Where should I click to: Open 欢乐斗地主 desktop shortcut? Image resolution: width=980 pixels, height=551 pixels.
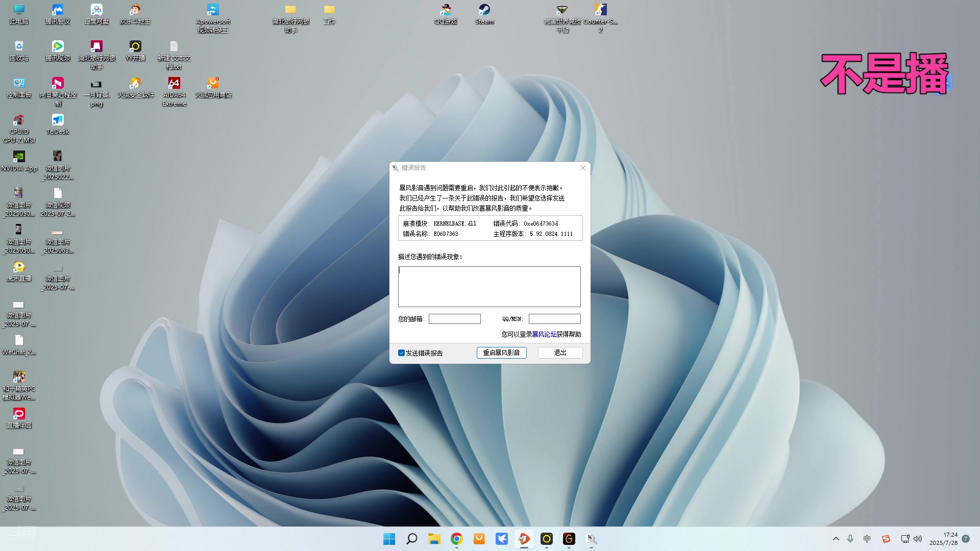click(x=135, y=14)
